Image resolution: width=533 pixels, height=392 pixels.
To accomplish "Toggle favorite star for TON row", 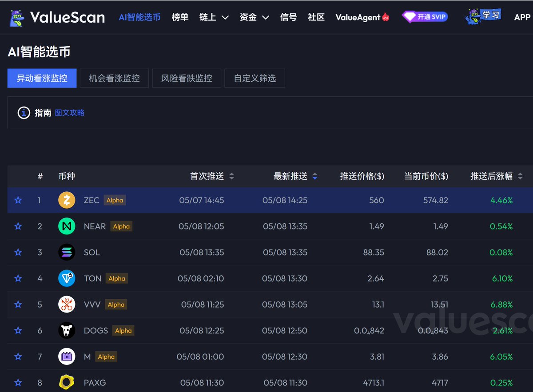I will [18, 278].
